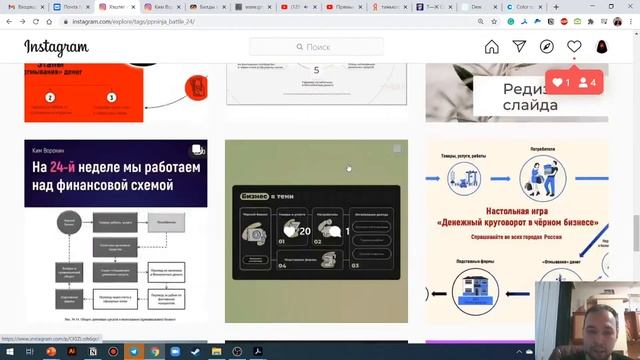Open Steam from the taskbar
The width and height of the screenshot is (640, 360).
pos(196,351)
